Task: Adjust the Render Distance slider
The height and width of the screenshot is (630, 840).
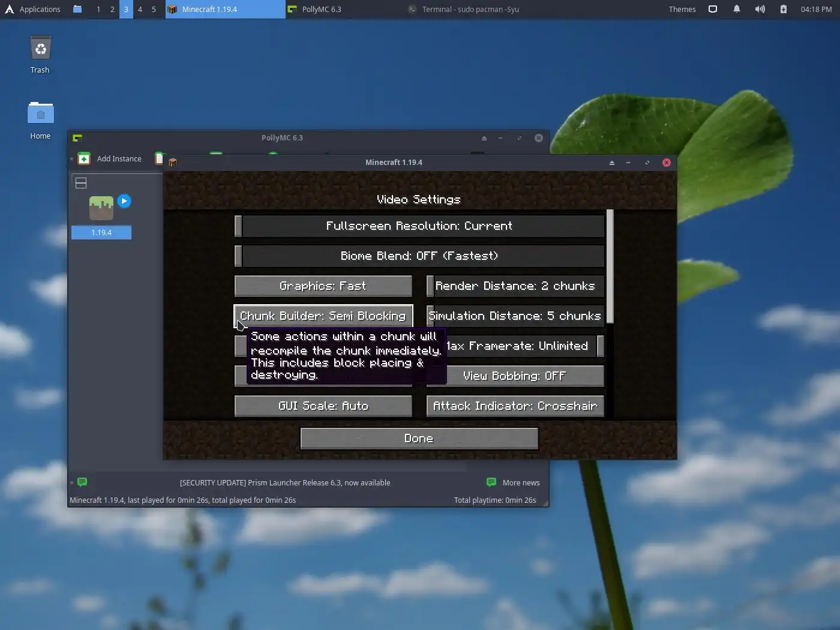Action: click(x=515, y=286)
